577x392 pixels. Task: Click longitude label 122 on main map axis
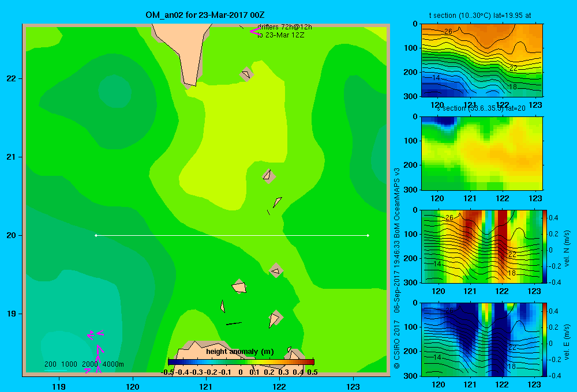tap(279, 386)
